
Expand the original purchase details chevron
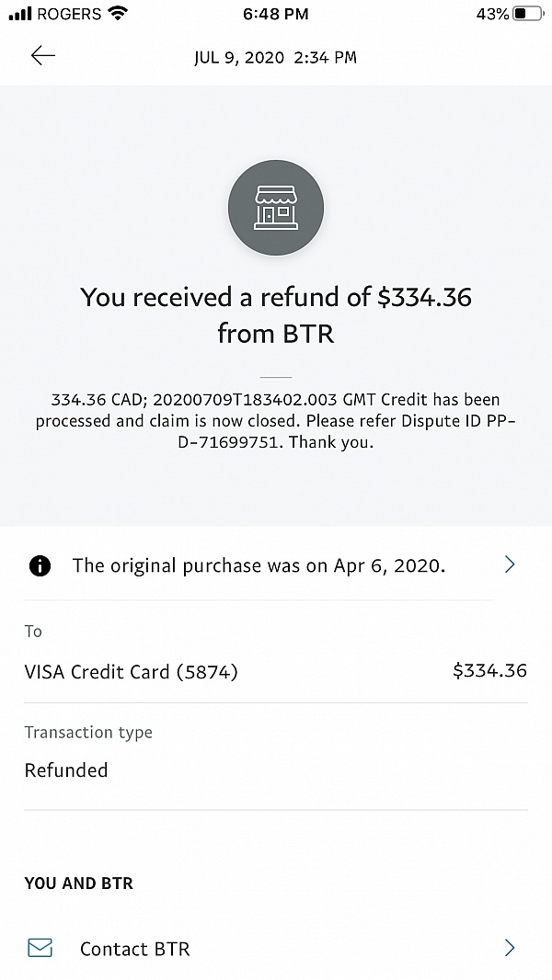coord(510,564)
